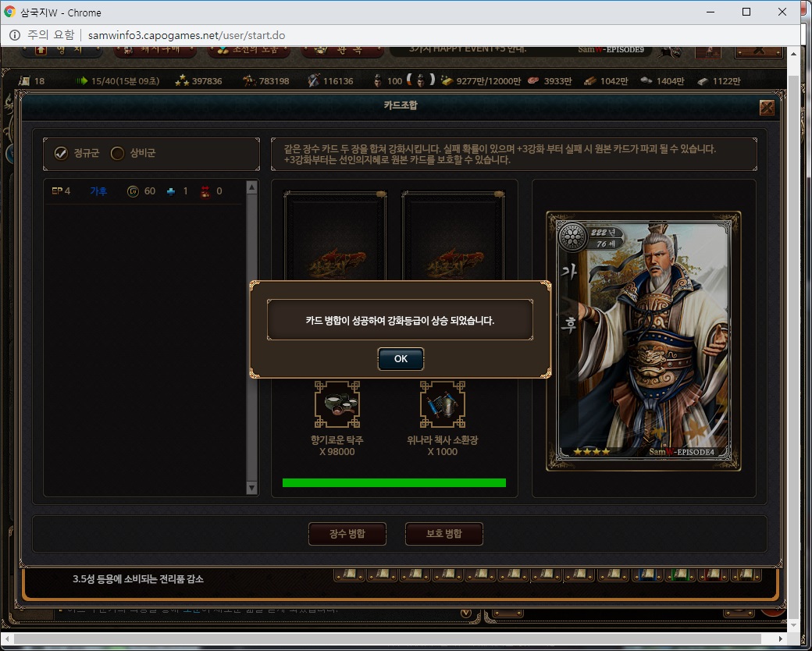Click the horizontal scrollbar left arrow
This screenshot has height=651, width=812.
click(5, 639)
